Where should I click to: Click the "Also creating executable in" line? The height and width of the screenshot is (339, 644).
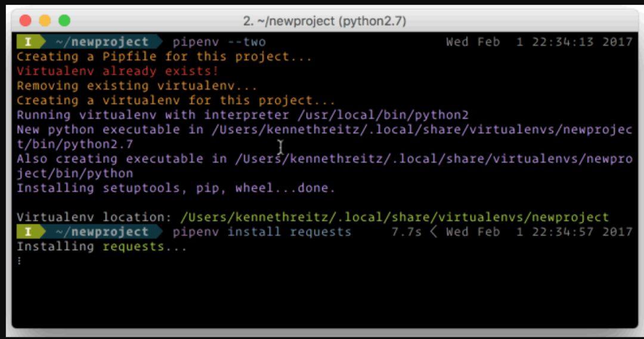pyautogui.click(x=324, y=159)
